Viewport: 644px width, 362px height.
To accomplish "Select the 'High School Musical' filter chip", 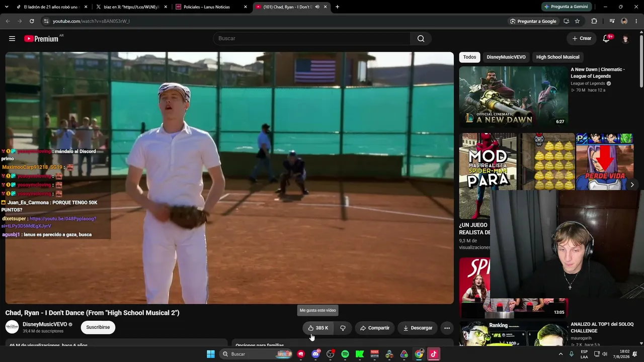I will [x=557, y=57].
